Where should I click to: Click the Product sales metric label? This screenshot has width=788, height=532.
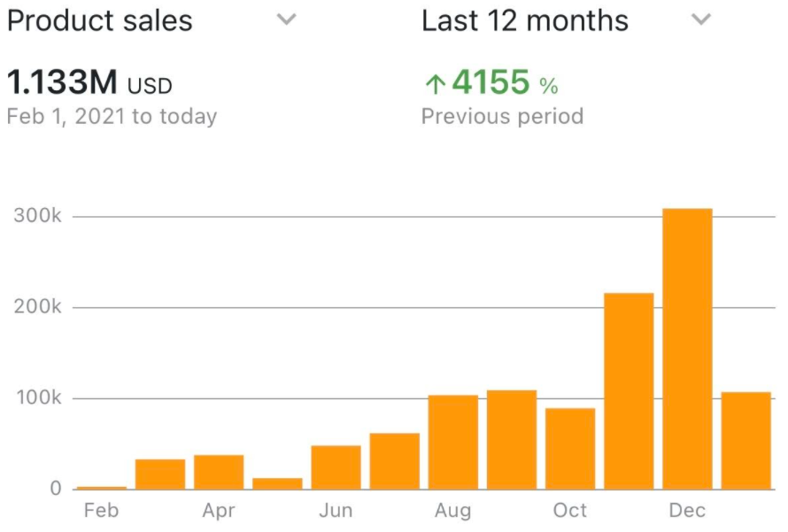click(x=99, y=20)
